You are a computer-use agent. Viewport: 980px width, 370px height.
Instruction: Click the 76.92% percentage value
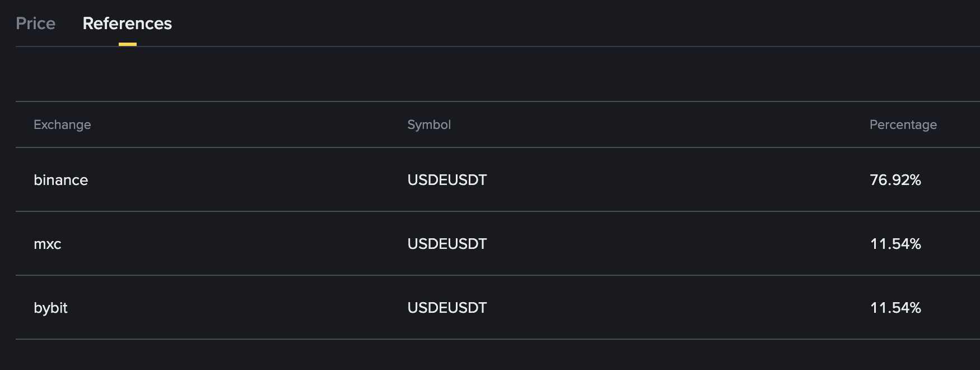click(895, 180)
